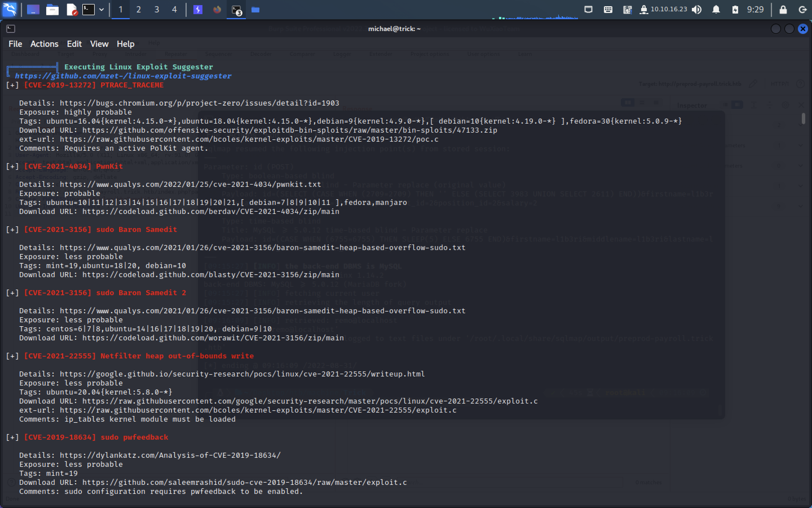Click the terminal vertical scrollbar handle

[x=803, y=119]
